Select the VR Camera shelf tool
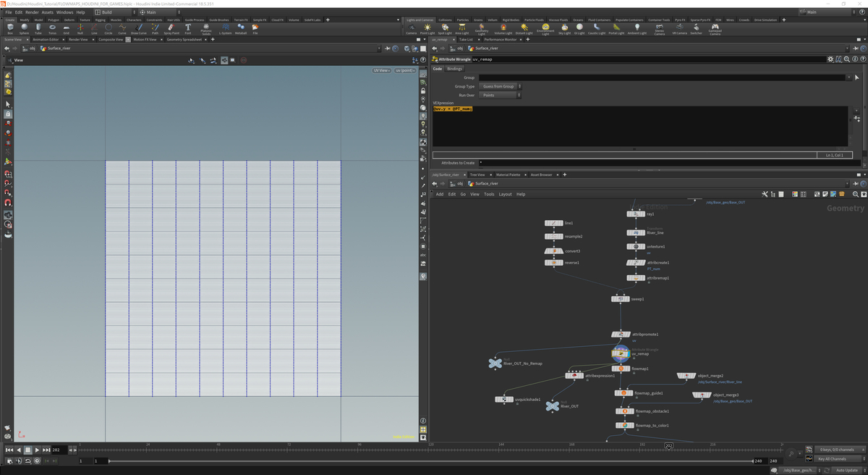 (x=679, y=29)
